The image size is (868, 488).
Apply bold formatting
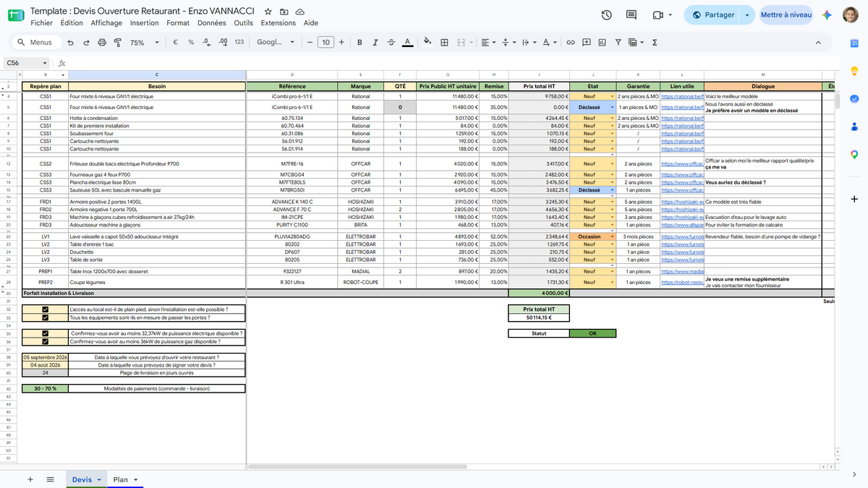[359, 43]
